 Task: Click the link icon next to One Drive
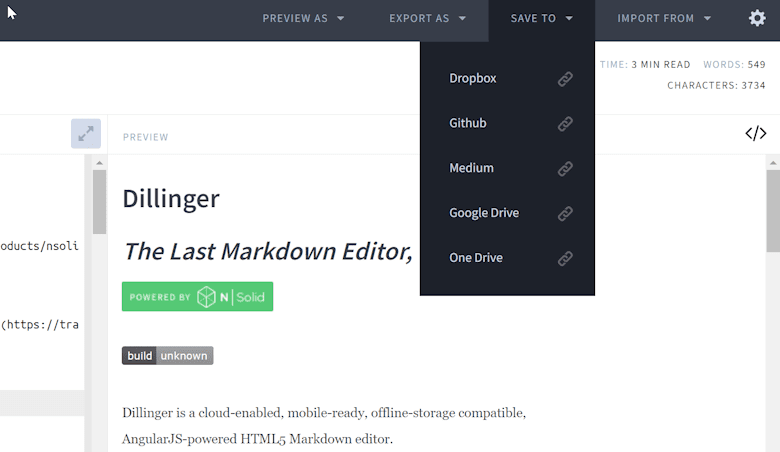tap(565, 258)
